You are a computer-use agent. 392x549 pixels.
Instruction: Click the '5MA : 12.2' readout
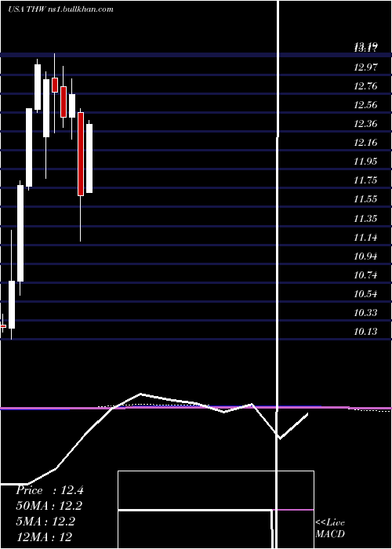pos(45,522)
